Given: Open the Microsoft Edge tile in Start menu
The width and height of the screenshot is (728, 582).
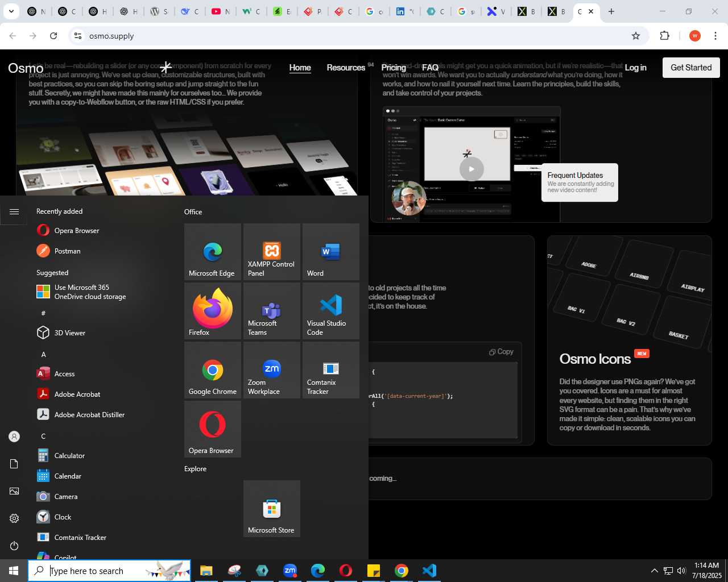Looking at the screenshot, I should pyautogui.click(x=213, y=252).
